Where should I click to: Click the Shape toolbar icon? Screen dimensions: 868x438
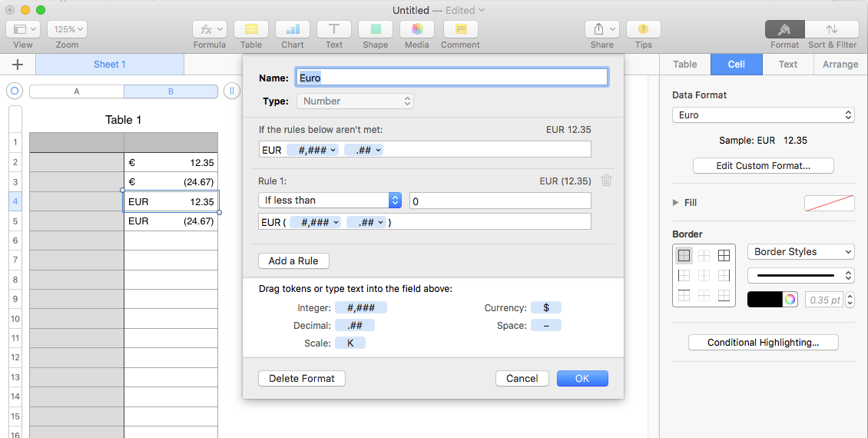tap(376, 29)
